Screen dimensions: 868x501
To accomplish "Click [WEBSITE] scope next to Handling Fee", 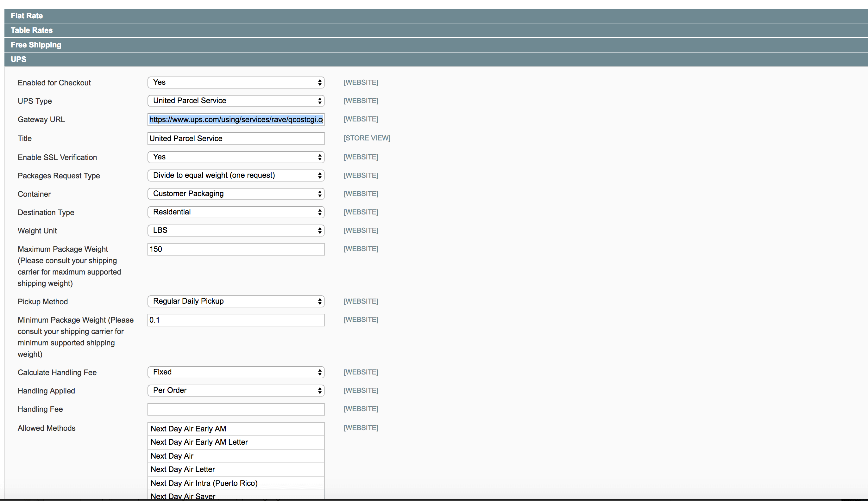I will (x=361, y=409).
